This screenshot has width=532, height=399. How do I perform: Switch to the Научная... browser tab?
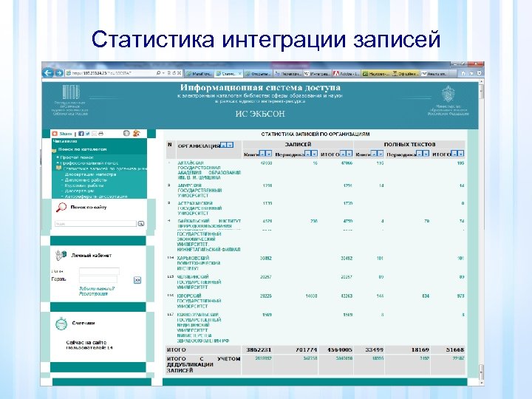coord(376,73)
